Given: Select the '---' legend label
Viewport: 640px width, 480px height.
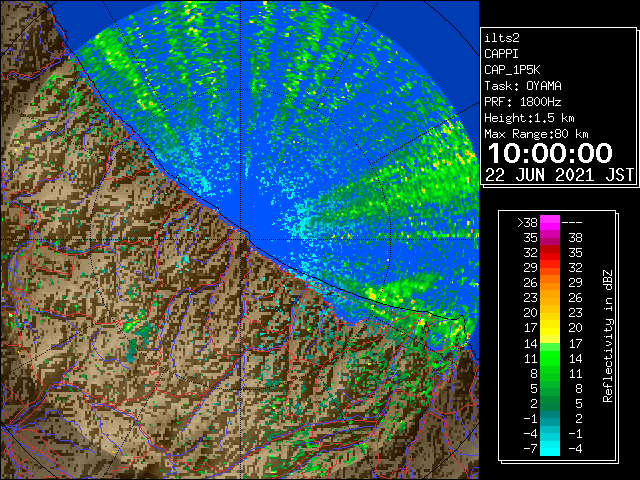Looking at the screenshot, I should point(572,222).
